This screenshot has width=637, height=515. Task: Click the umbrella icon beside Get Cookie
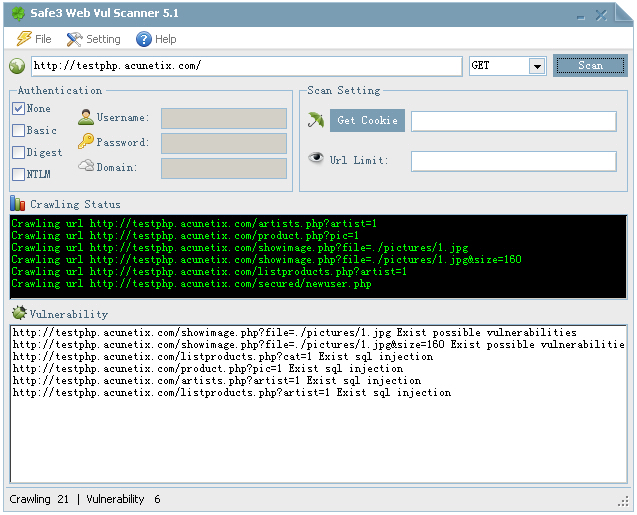click(316, 120)
